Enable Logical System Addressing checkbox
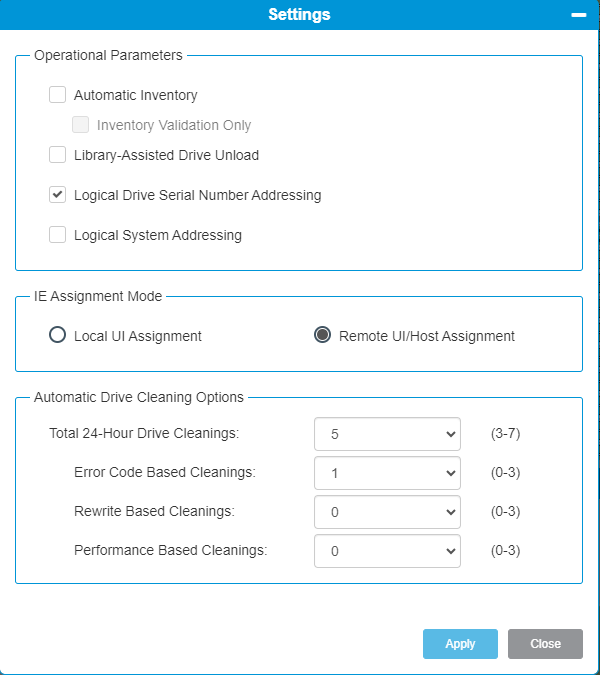 point(58,235)
